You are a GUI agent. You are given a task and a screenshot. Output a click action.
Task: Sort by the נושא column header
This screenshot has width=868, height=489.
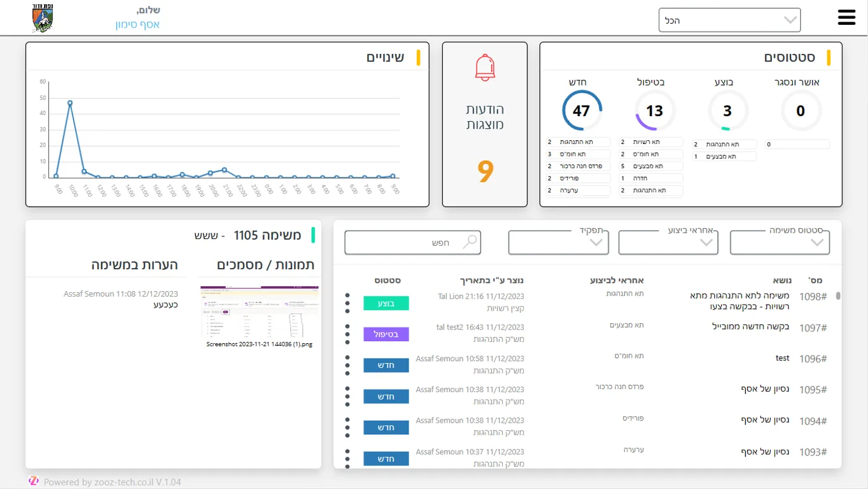click(781, 280)
